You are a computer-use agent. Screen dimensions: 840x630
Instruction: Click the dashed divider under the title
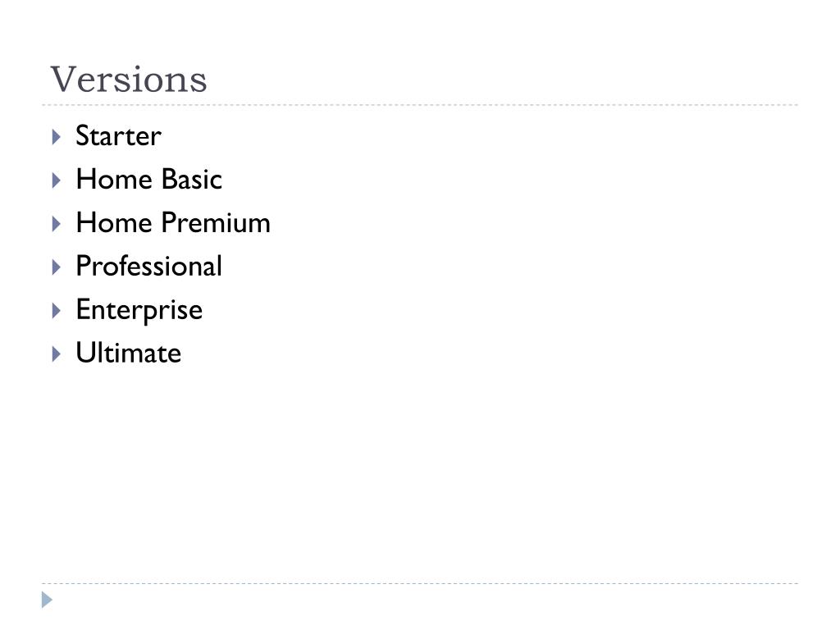pos(420,105)
